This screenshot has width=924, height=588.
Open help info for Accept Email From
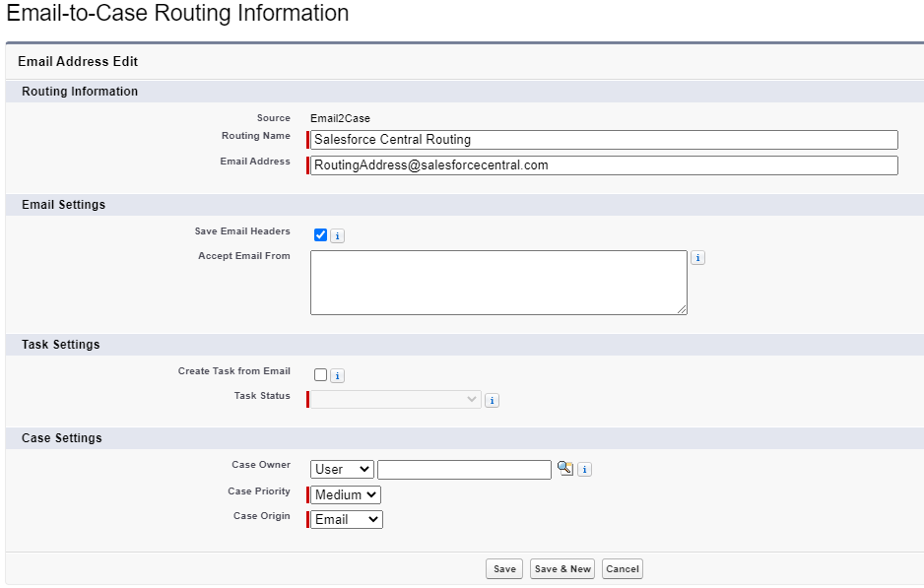coord(697,257)
